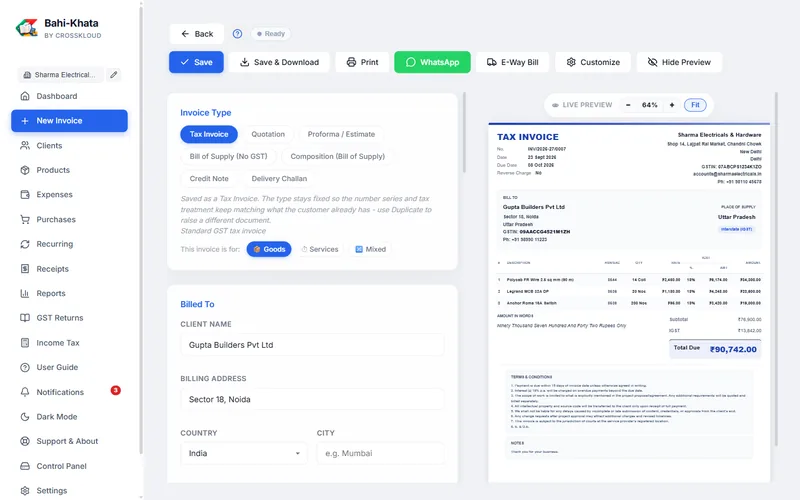Select the Quotation invoice type

point(268,134)
